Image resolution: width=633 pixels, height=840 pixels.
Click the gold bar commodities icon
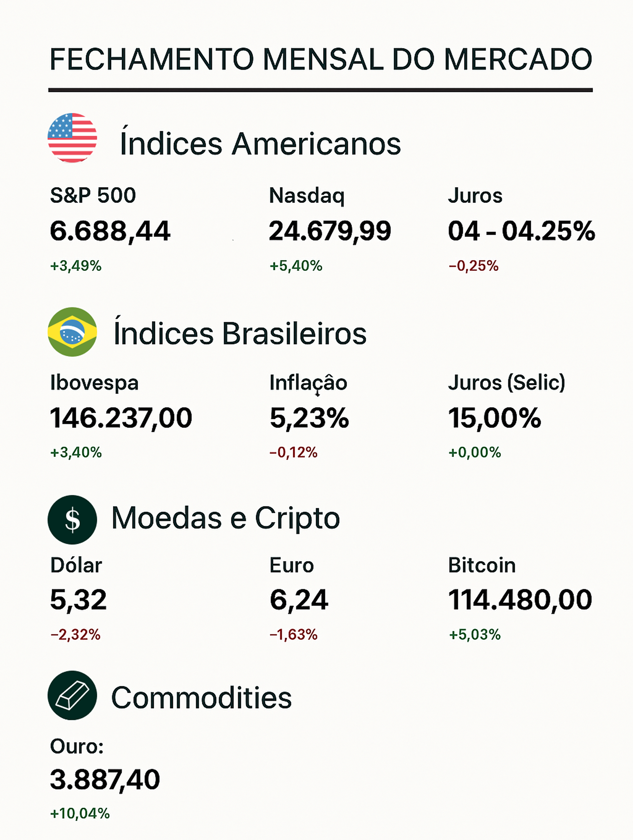coord(72,695)
